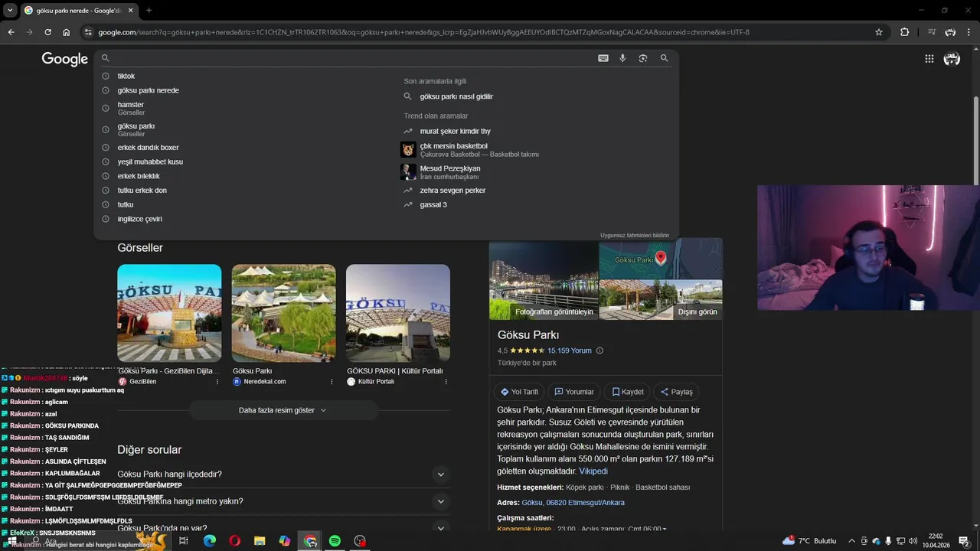Bookmark this page with star icon
This screenshot has width=980, height=551.
(879, 32)
